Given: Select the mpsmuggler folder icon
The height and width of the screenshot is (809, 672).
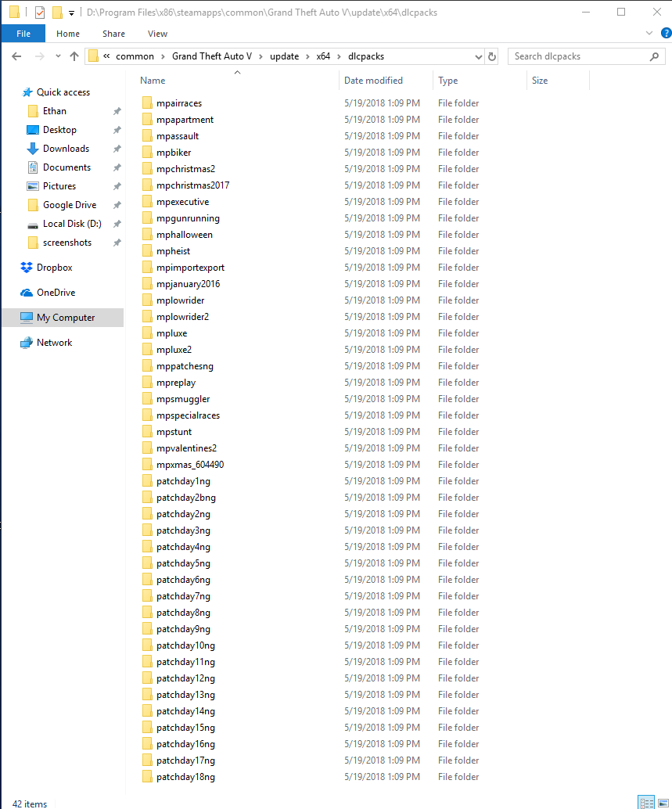Looking at the screenshot, I should click(148, 399).
